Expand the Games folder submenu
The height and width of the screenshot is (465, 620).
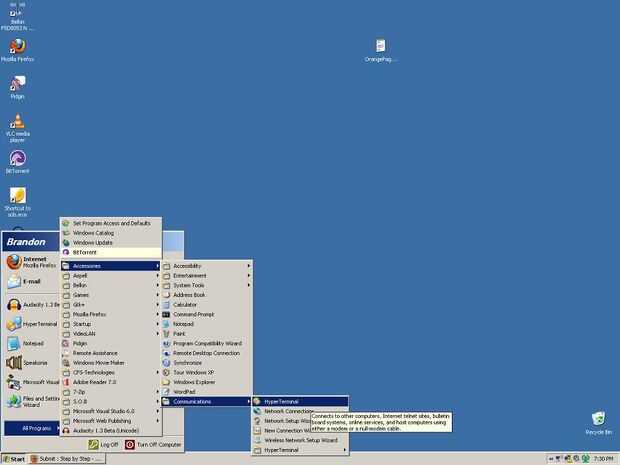point(111,295)
